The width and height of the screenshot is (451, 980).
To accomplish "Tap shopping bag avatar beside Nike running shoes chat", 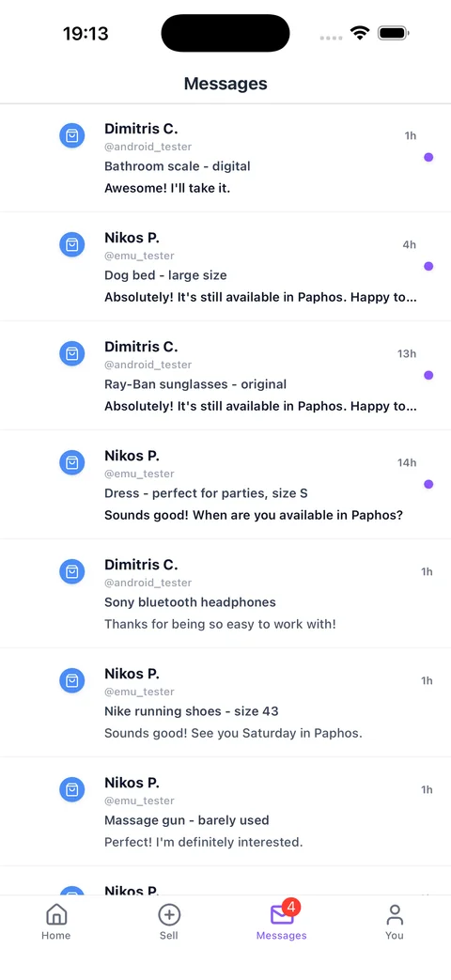I will 71,680.
